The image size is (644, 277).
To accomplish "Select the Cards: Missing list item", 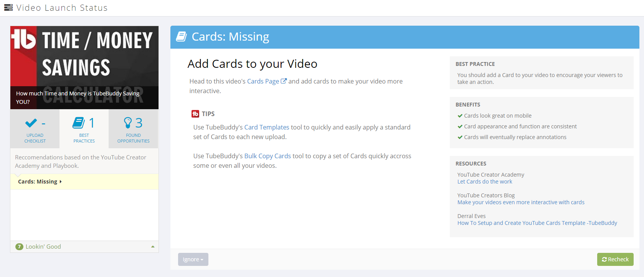I will coord(40,182).
